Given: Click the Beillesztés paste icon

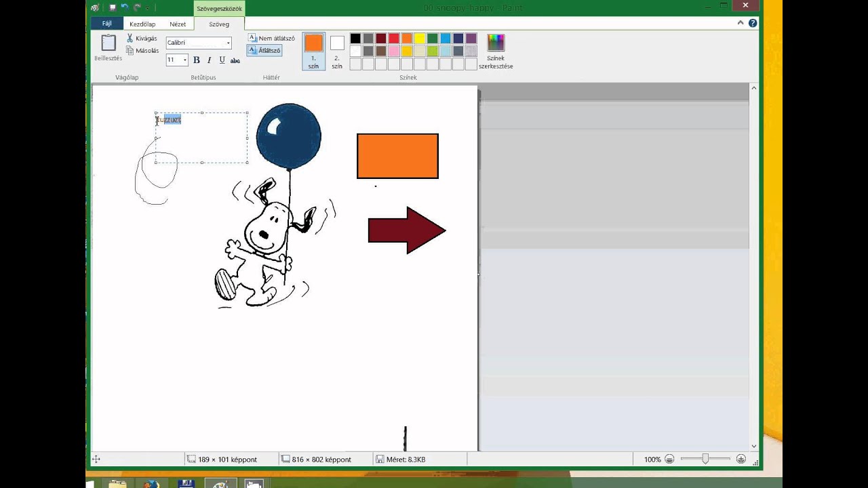Looking at the screenshot, I should (108, 43).
